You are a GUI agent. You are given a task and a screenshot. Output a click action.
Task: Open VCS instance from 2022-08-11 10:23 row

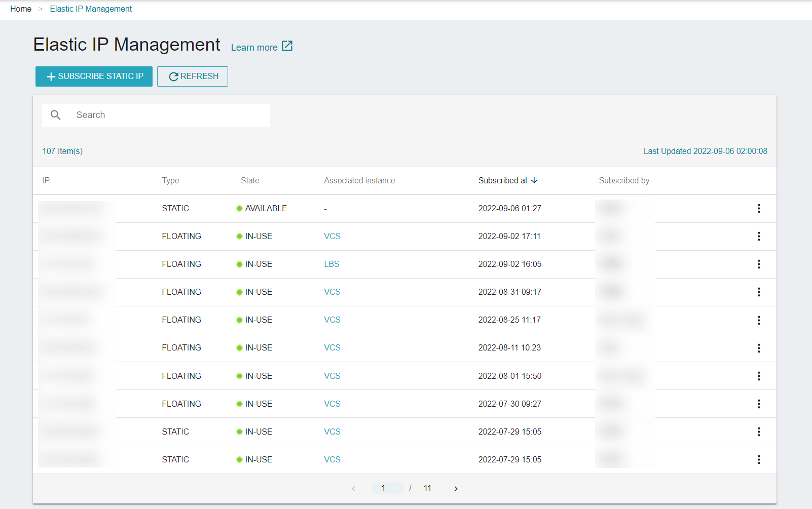click(333, 348)
